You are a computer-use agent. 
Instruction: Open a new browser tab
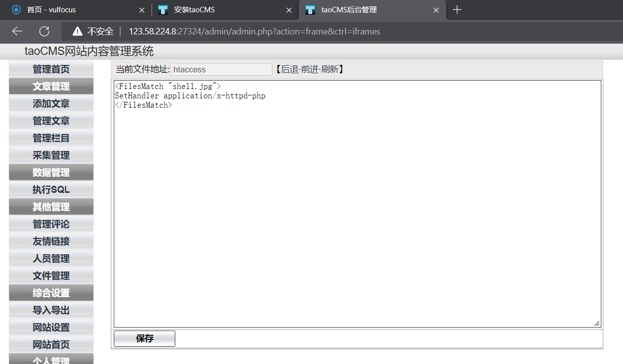click(457, 10)
